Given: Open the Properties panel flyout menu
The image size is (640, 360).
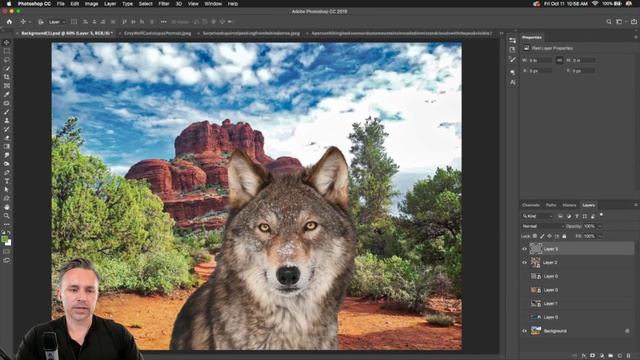Looking at the screenshot, I should click(x=636, y=37).
